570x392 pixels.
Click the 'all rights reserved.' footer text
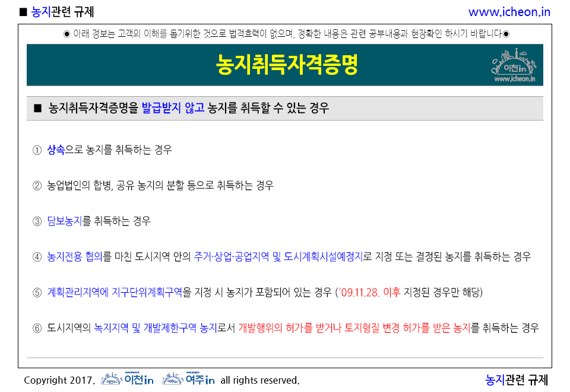pyautogui.click(x=260, y=380)
